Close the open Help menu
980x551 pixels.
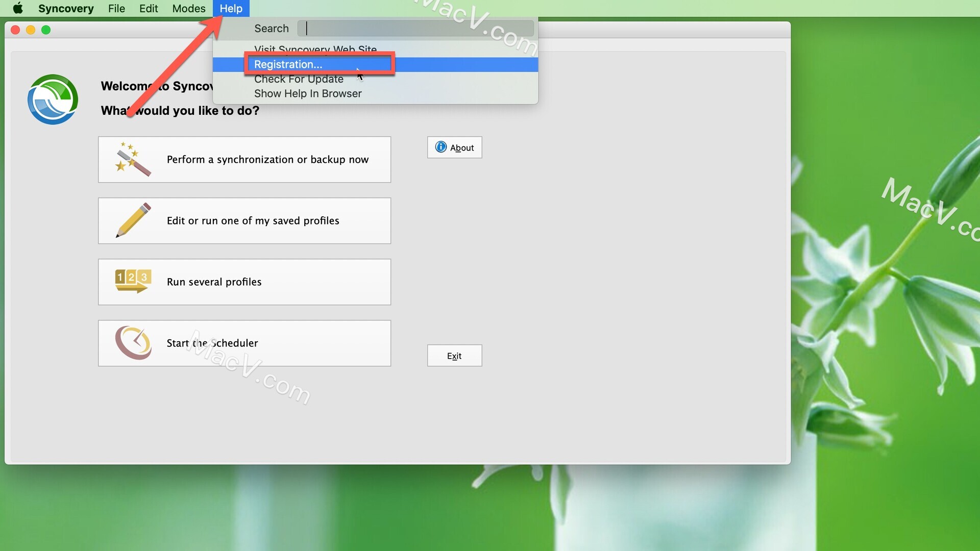[x=231, y=8]
